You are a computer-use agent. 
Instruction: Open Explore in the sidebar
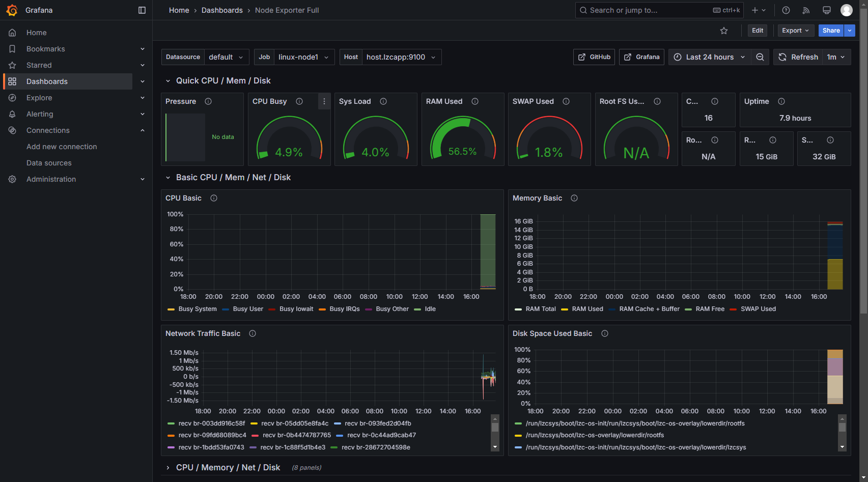point(39,98)
